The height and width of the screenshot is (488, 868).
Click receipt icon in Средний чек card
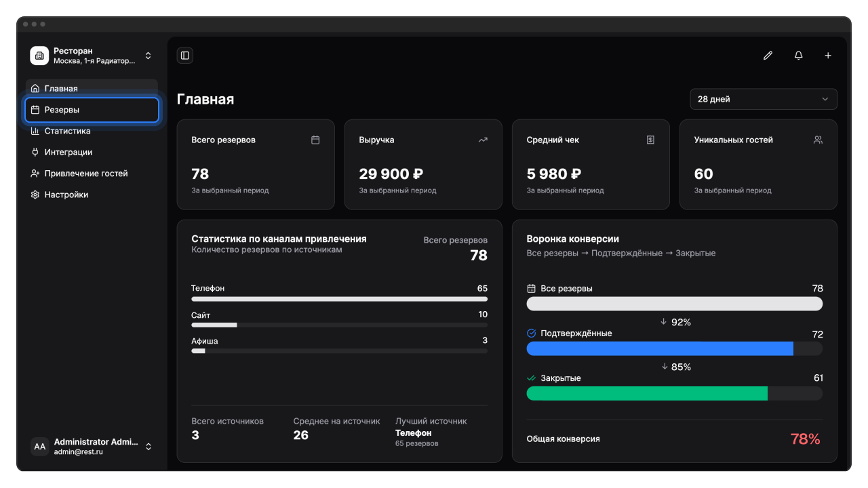650,140
